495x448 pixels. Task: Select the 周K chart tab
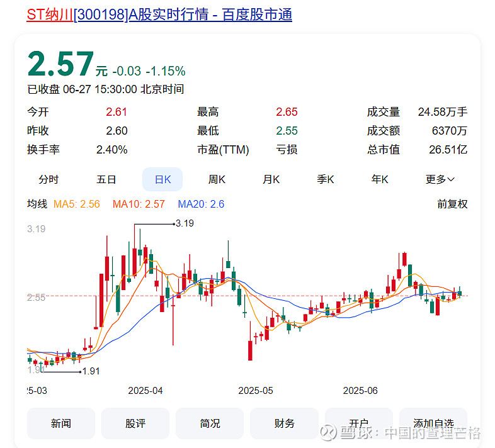coord(217,179)
